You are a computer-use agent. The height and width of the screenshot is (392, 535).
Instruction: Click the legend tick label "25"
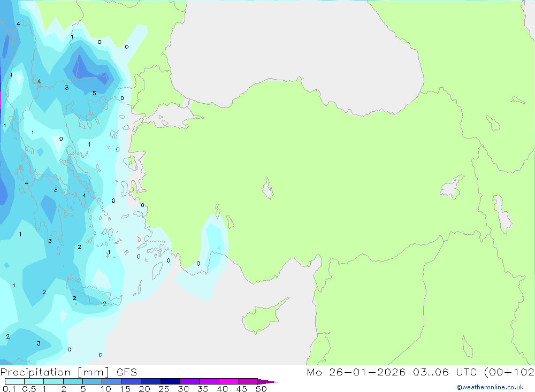pyautogui.click(x=164, y=389)
